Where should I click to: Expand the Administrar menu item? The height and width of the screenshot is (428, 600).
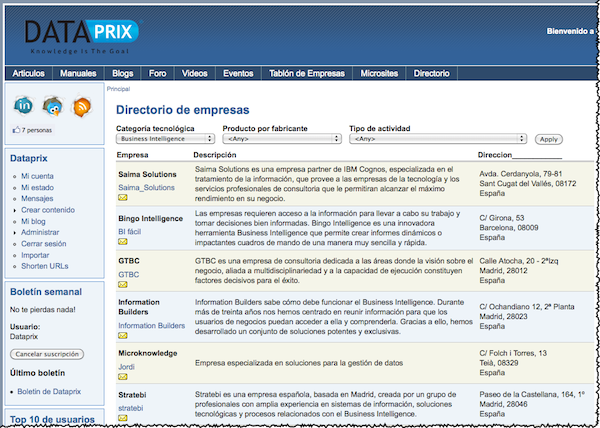(40, 233)
